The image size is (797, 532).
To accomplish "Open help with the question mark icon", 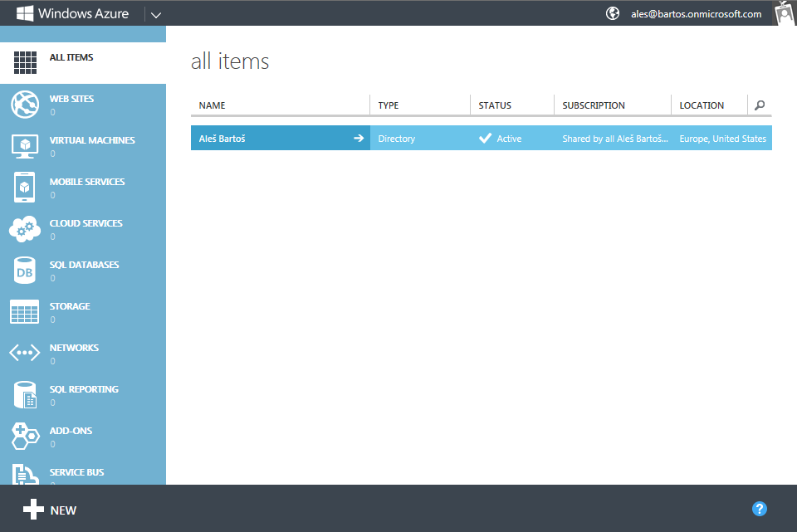I will pos(760,509).
